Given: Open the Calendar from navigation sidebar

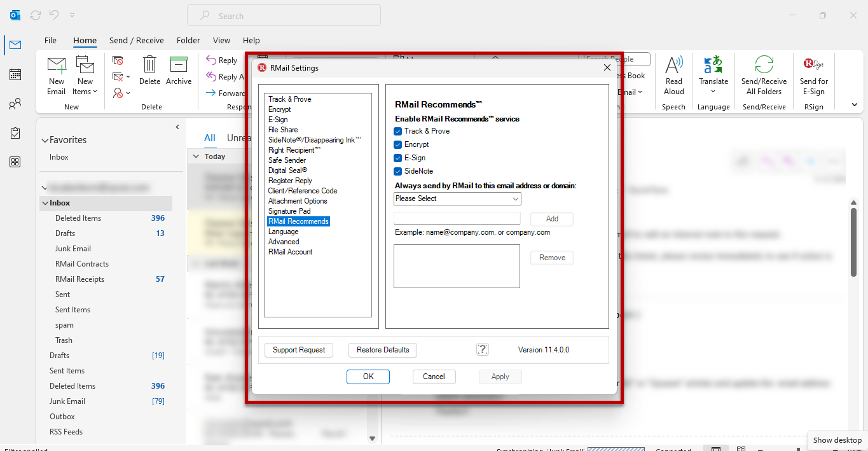Looking at the screenshot, I should pos(15,74).
